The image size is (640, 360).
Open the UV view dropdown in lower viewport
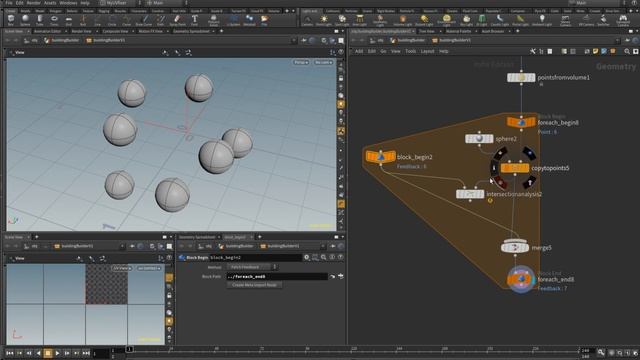(x=122, y=268)
